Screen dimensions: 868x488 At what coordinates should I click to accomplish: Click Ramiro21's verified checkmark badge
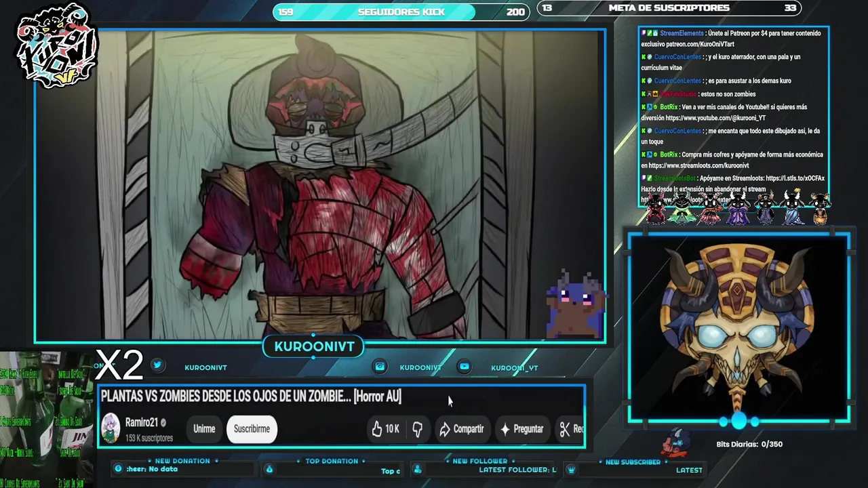[163, 422]
